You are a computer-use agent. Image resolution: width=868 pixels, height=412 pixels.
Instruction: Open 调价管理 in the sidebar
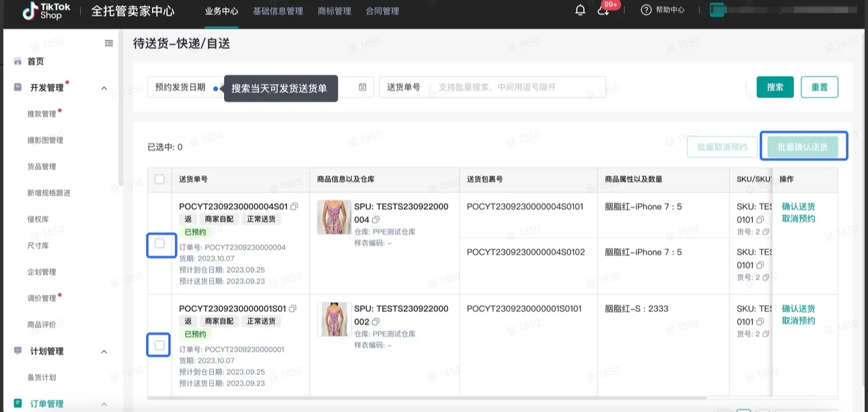[42, 298]
